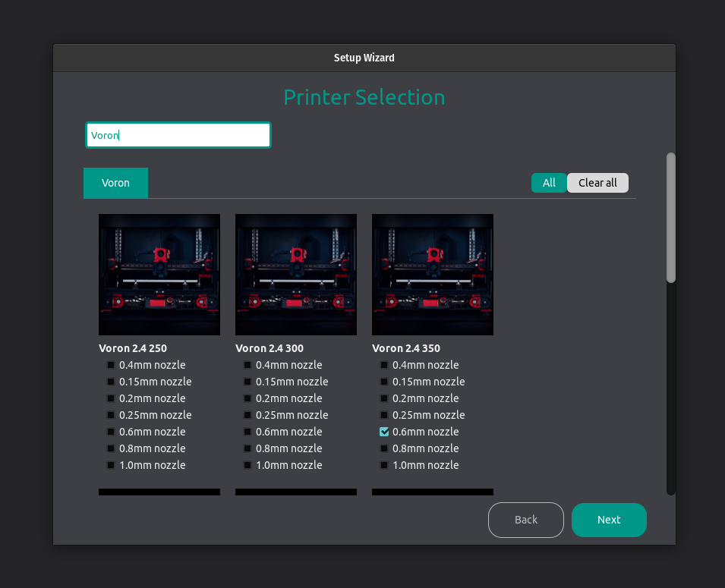Switch to the Voron vendor tab
Viewport: 725px width, 588px height.
coord(115,183)
